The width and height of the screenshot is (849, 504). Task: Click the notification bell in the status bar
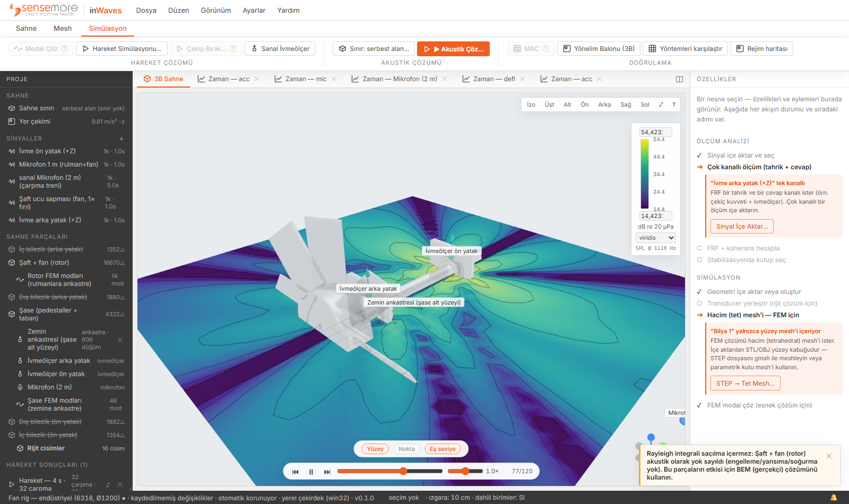[x=834, y=498]
